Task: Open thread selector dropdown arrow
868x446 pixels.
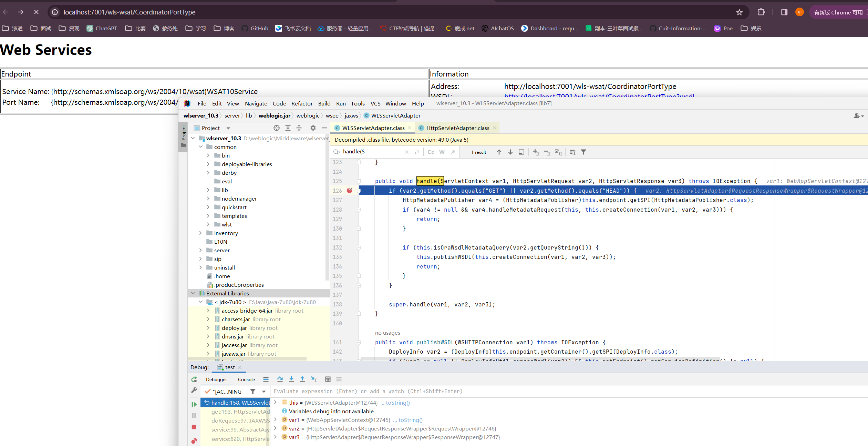Action: [264, 392]
